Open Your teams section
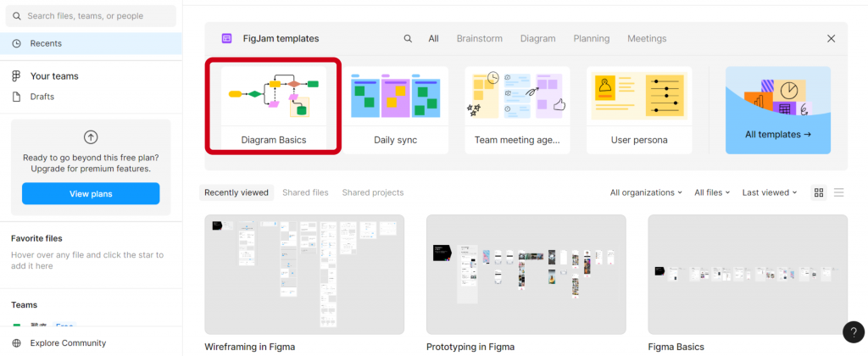Screen dimensions: 868x356 [54, 76]
